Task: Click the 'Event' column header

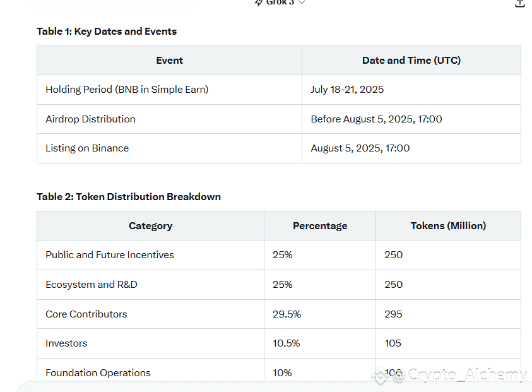Action: 169,61
